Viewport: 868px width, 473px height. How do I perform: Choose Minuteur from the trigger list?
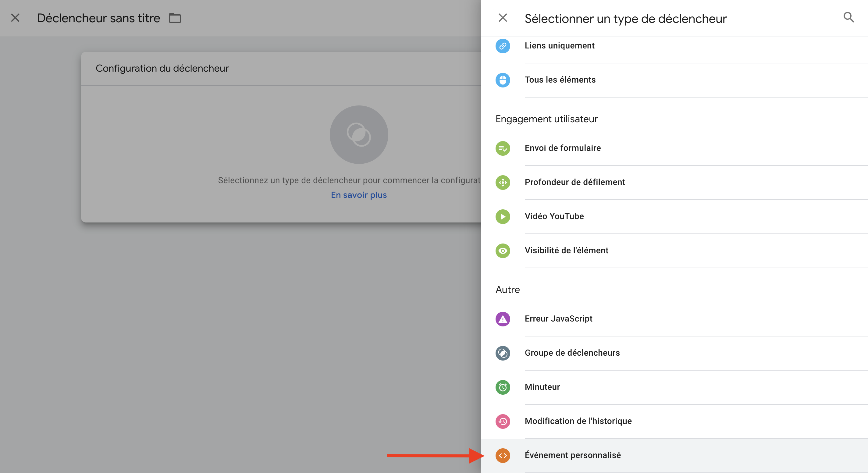[x=542, y=387]
